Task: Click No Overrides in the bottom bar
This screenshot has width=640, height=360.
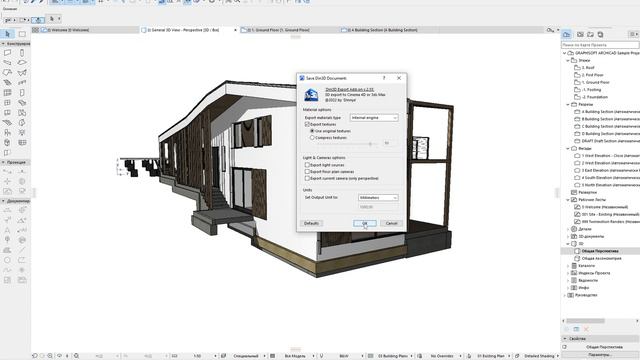Action: [442, 356]
